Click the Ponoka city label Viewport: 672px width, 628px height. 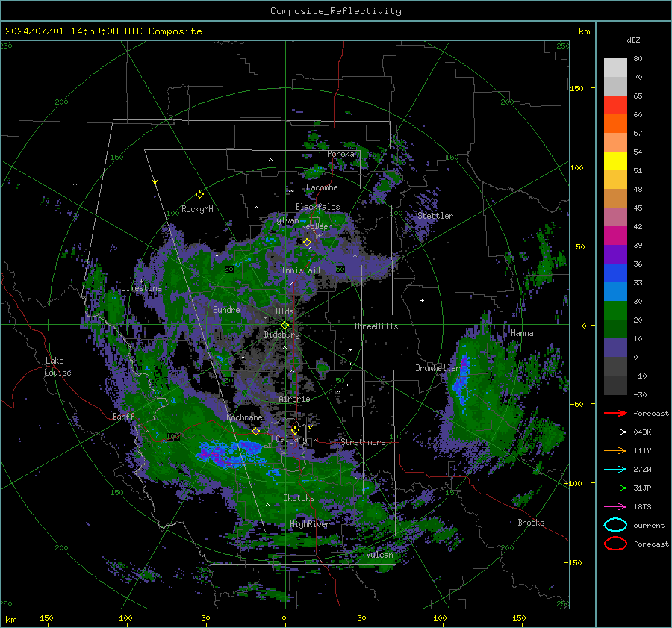[x=340, y=154]
